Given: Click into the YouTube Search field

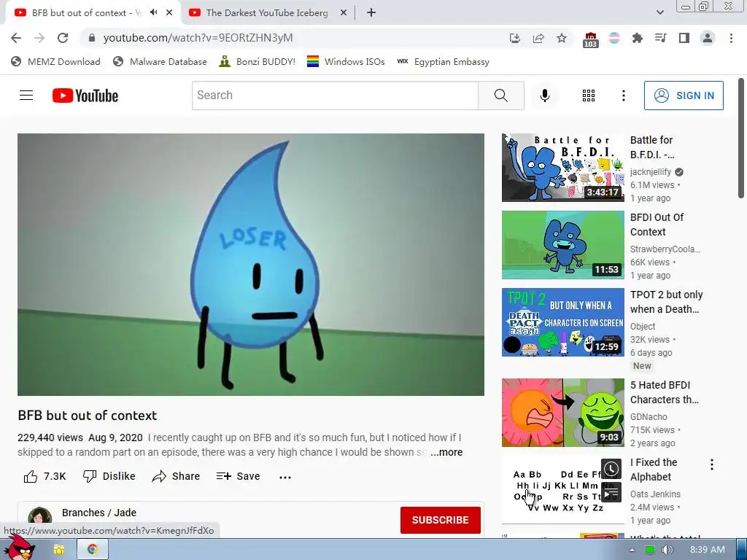Looking at the screenshot, I should (x=335, y=96).
